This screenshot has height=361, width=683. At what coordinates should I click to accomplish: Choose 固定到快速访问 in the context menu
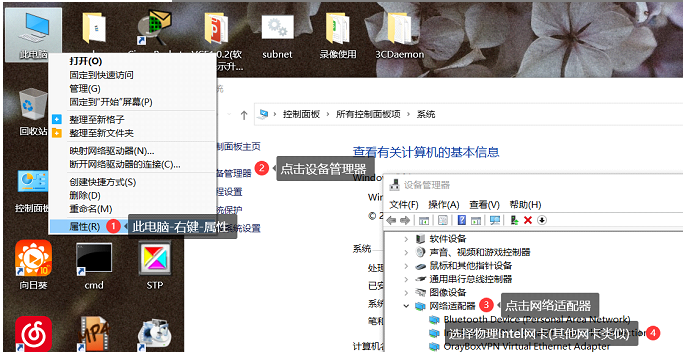point(132,75)
